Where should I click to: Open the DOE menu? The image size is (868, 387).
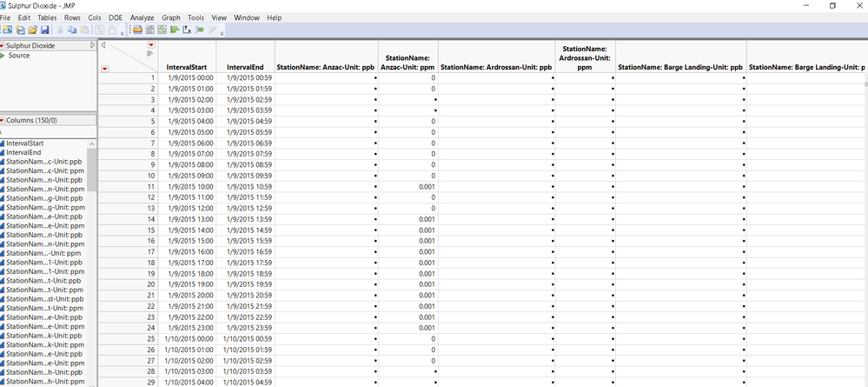click(x=116, y=17)
